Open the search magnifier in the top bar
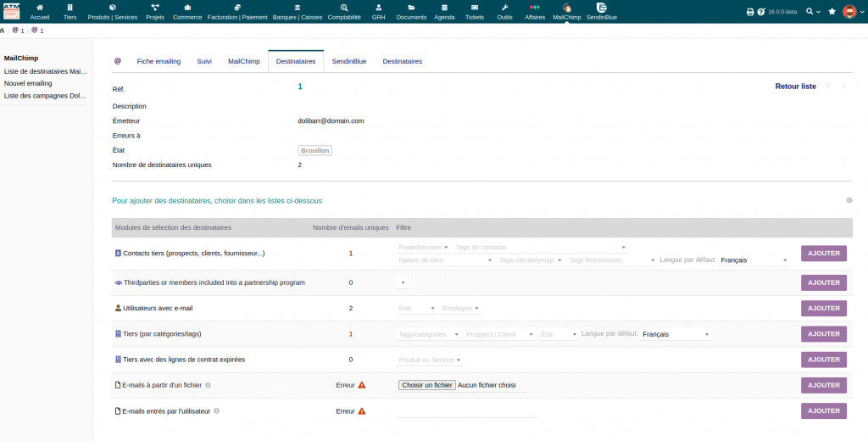The height and width of the screenshot is (441, 868). tap(810, 12)
